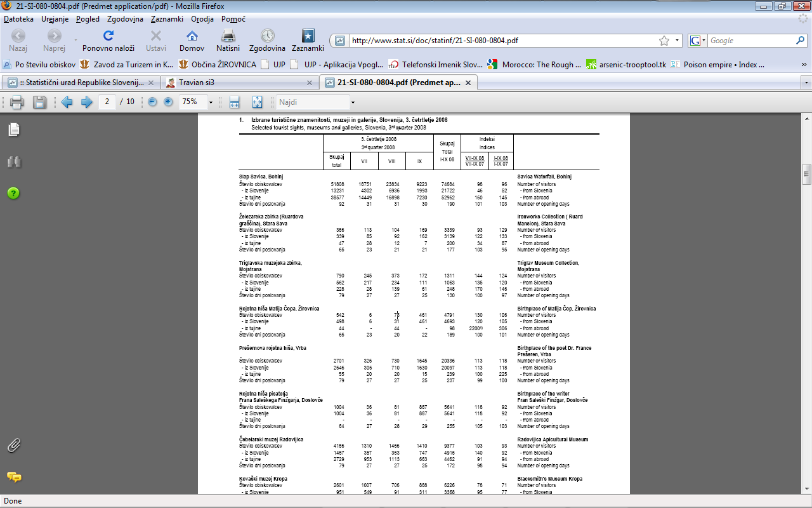Image resolution: width=812 pixels, height=508 pixels.
Task: Open the comments speech bubble panel
Action: (14, 477)
